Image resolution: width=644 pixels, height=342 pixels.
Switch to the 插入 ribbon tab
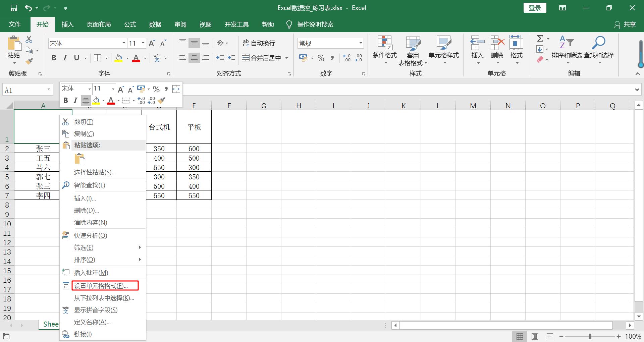pyautogui.click(x=67, y=24)
